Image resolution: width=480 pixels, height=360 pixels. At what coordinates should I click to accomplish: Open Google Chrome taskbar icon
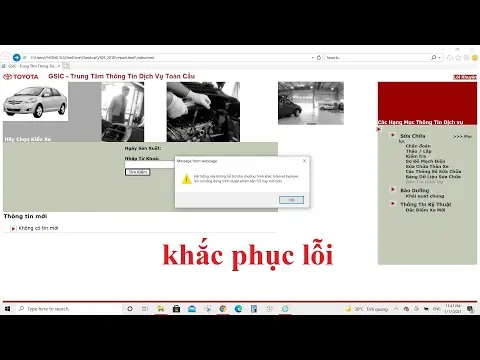tap(223, 309)
